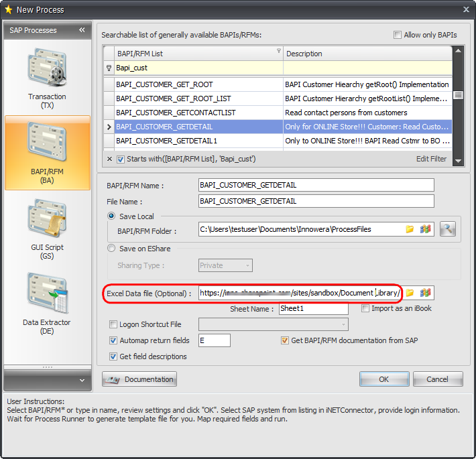Image resolution: width=476 pixels, height=459 pixels.
Task: Select BAPI_CUSTOMER_GET_ROOT row in list
Action: click(164, 84)
